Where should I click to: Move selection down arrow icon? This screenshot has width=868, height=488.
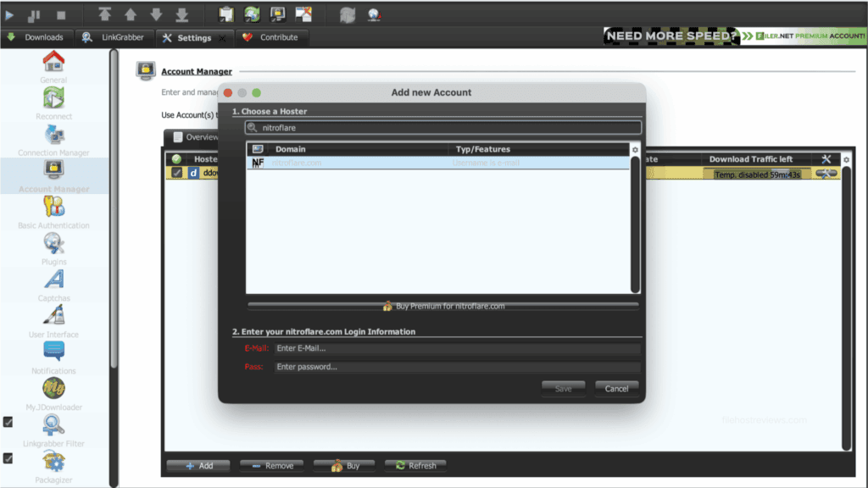[156, 14]
